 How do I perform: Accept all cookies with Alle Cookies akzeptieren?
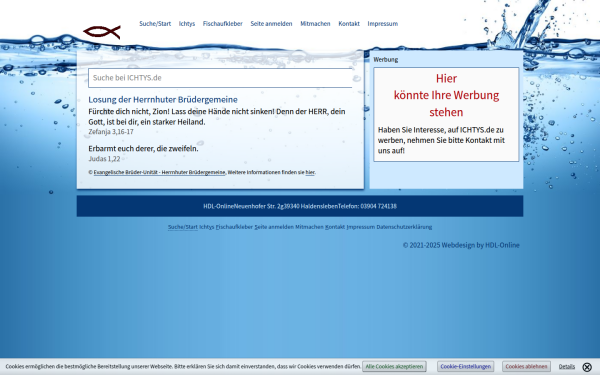pos(394,367)
